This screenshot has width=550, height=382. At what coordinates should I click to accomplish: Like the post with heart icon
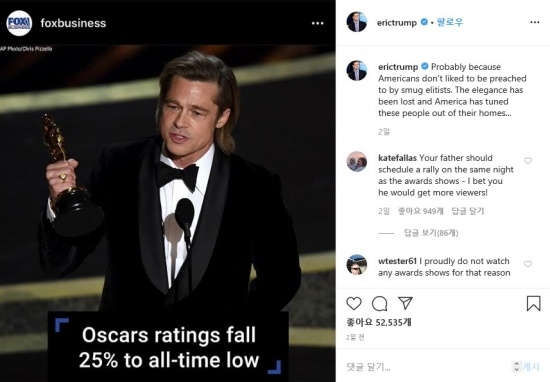tap(354, 303)
